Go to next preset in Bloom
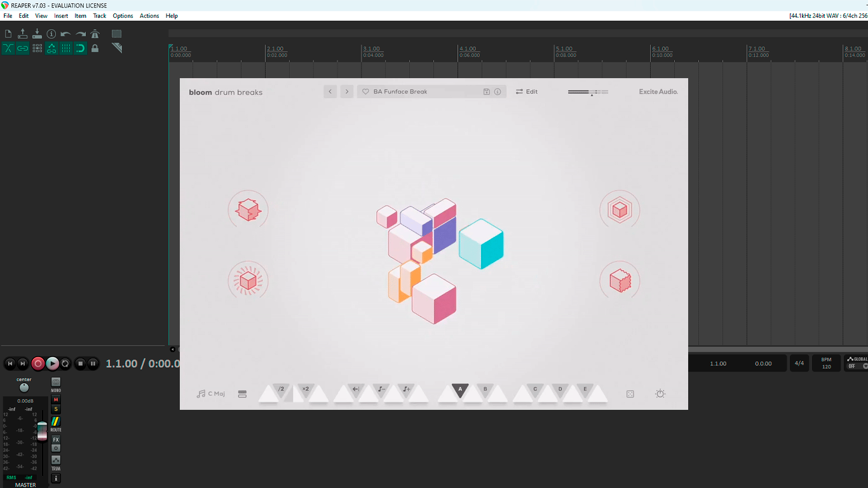Viewport: 868px width, 488px height. point(346,91)
